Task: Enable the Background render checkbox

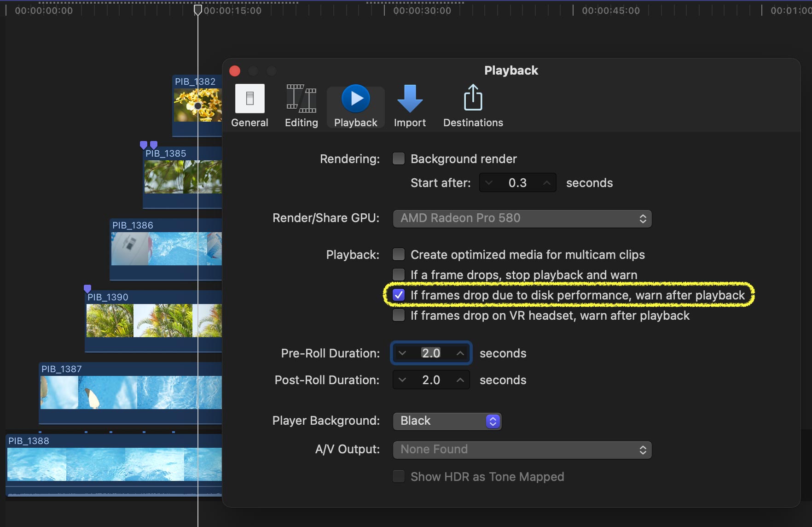Action: 399,159
